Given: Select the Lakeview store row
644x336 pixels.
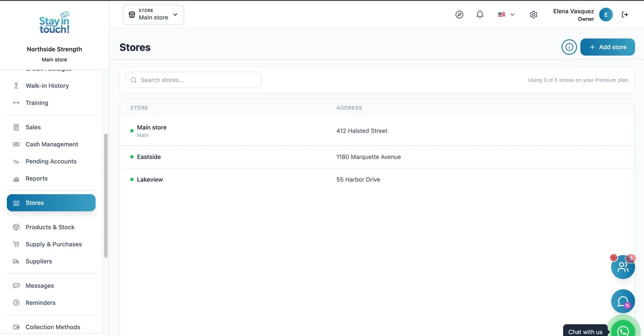Looking at the screenshot, I should click(377, 180).
